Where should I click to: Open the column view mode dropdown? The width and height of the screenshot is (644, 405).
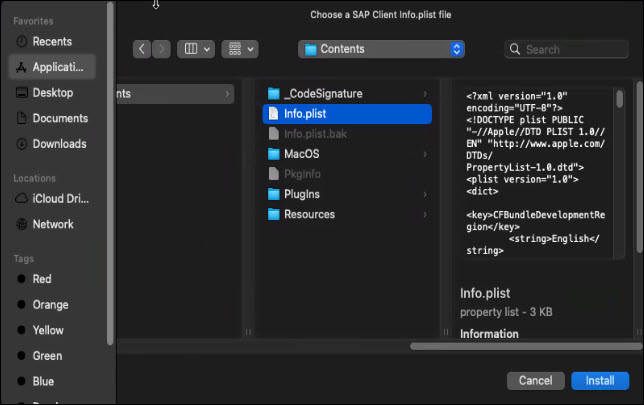[196, 49]
